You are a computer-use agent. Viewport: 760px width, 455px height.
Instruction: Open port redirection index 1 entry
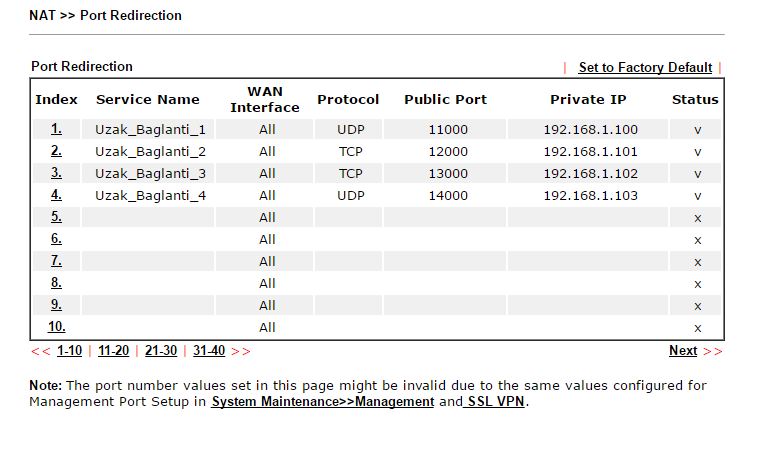pos(56,129)
